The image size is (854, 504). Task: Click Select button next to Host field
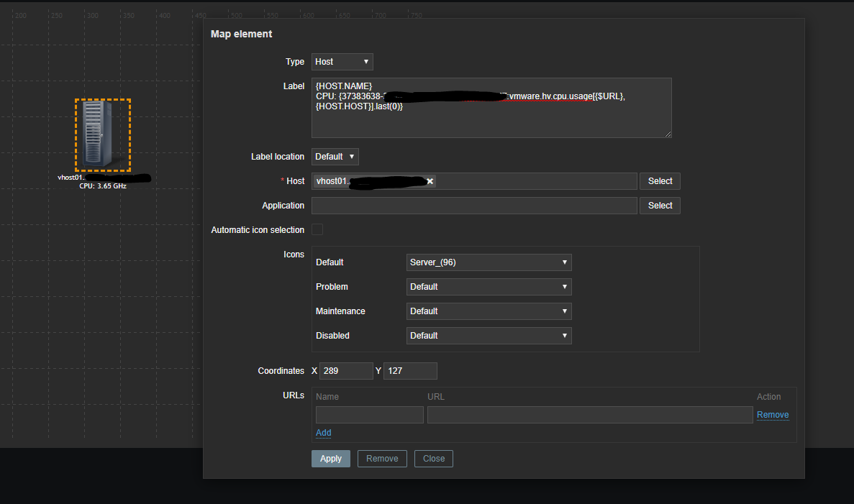[660, 181]
